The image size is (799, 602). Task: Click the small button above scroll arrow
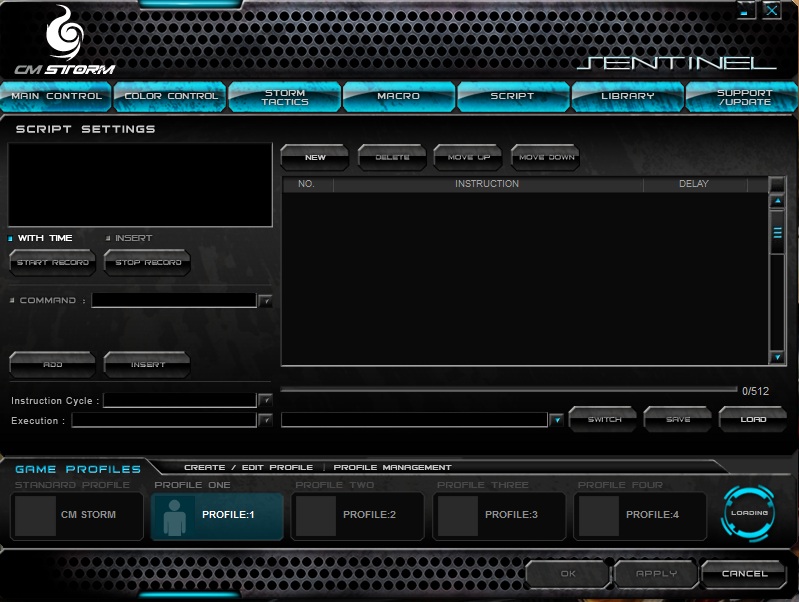(777, 184)
